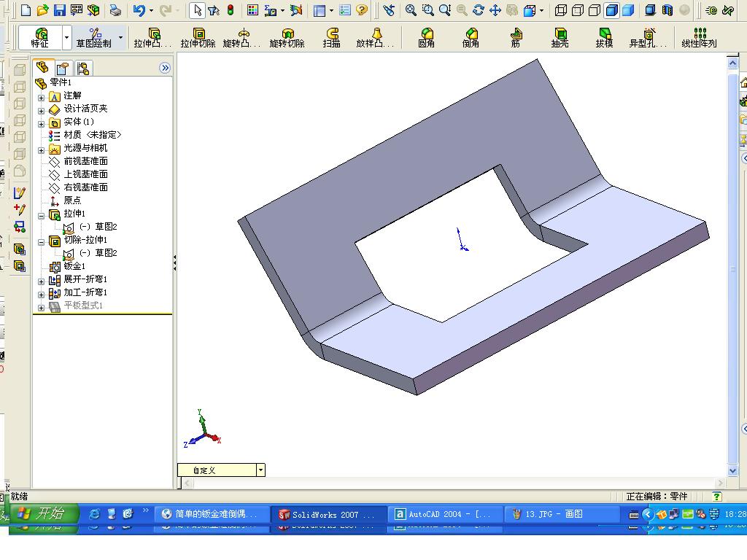Click the New document icon
The width and height of the screenshot is (747, 560).
[26, 10]
